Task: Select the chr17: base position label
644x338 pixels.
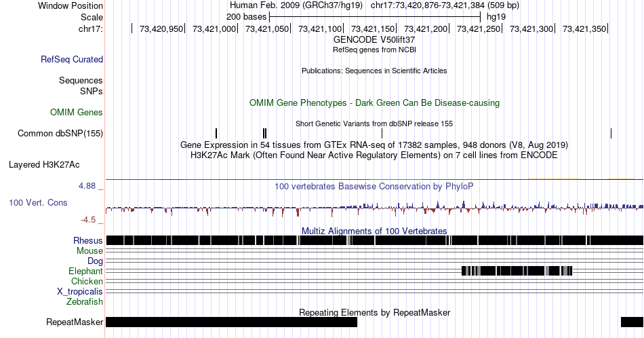Action: pyautogui.click(x=91, y=29)
